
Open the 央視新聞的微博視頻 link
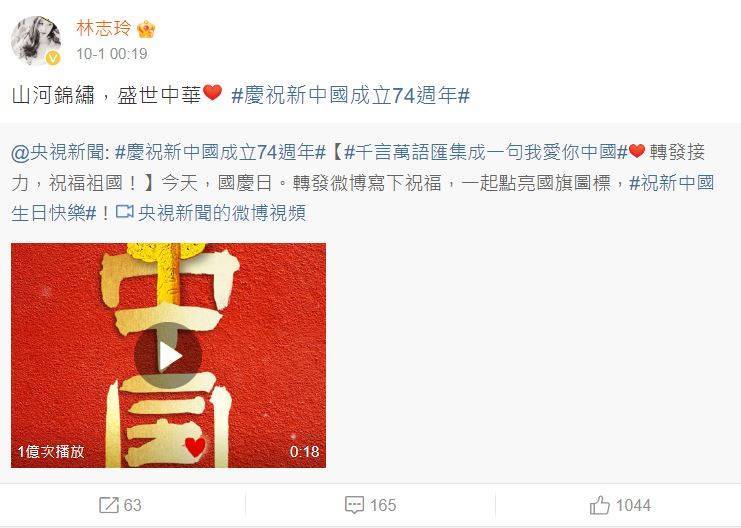point(222,213)
